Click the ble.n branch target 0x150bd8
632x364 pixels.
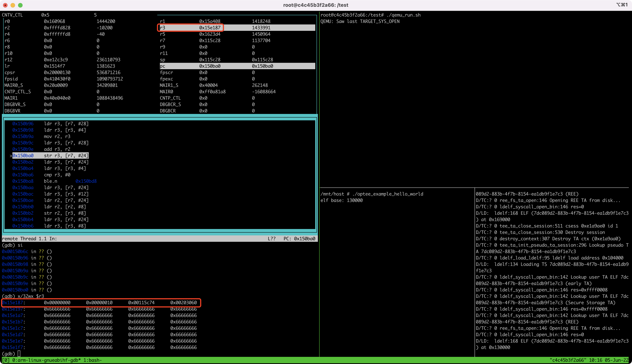tap(86, 181)
